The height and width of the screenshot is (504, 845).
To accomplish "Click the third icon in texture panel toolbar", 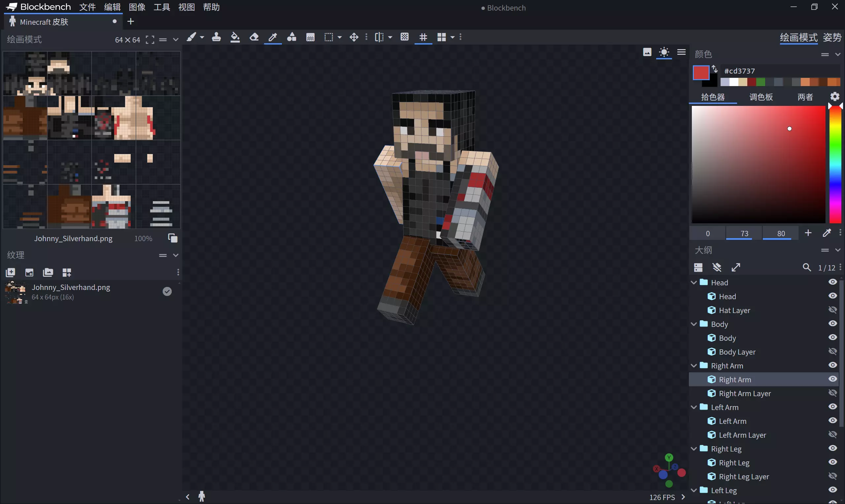I will coord(48,272).
